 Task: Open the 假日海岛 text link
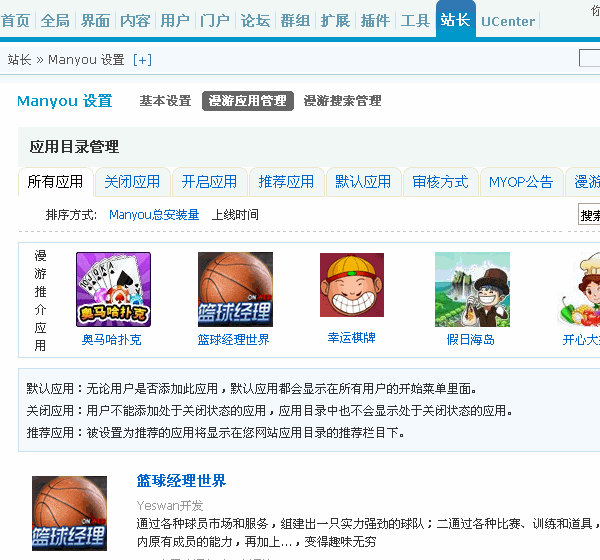pos(471,340)
